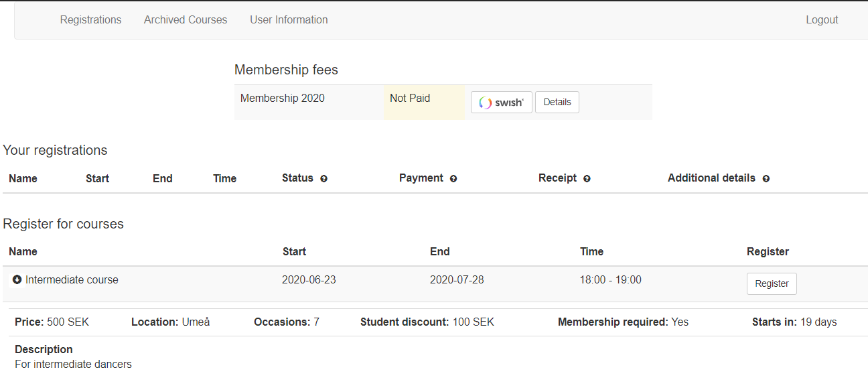The width and height of the screenshot is (868, 390).
Task: Register for the Intermediate course
Action: click(771, 283)
